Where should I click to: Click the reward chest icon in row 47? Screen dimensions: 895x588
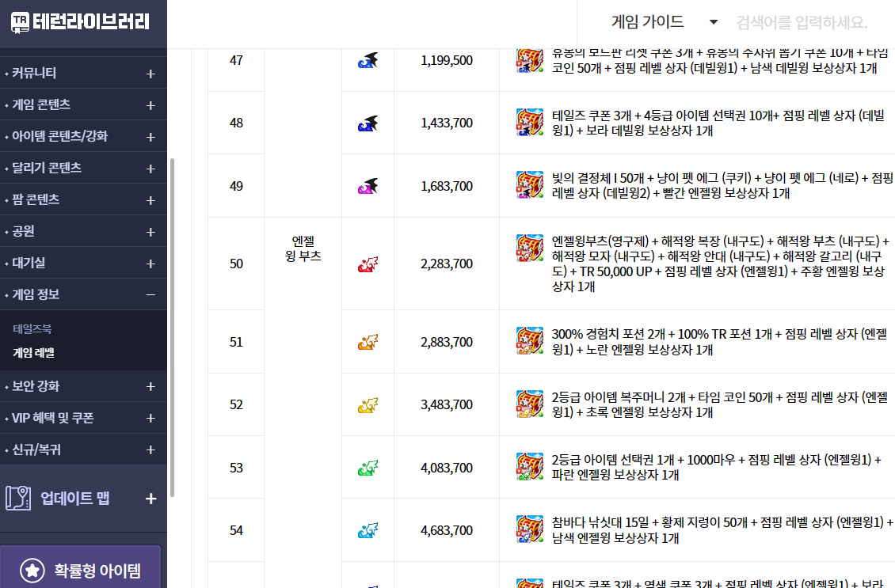tap(529, 60)
